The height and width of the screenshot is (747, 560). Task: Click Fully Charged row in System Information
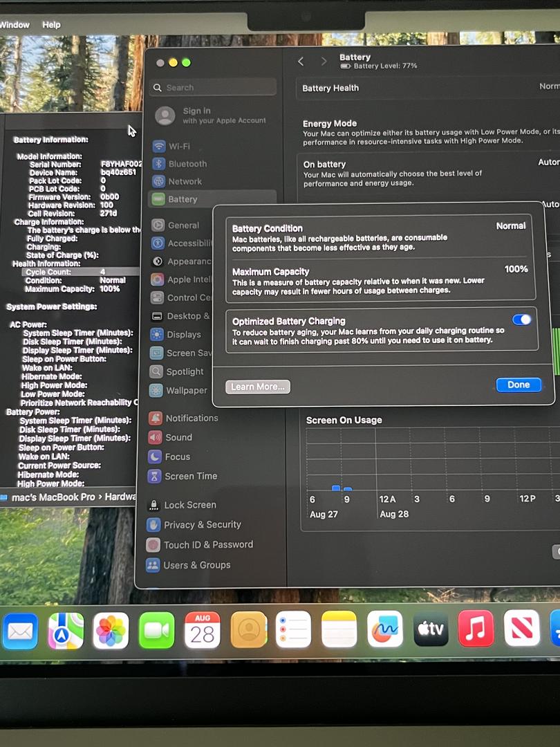point(52,239)
